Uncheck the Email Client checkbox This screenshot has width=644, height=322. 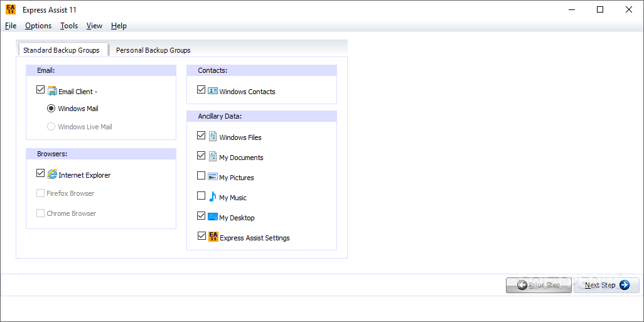click(x=40, y=89)
